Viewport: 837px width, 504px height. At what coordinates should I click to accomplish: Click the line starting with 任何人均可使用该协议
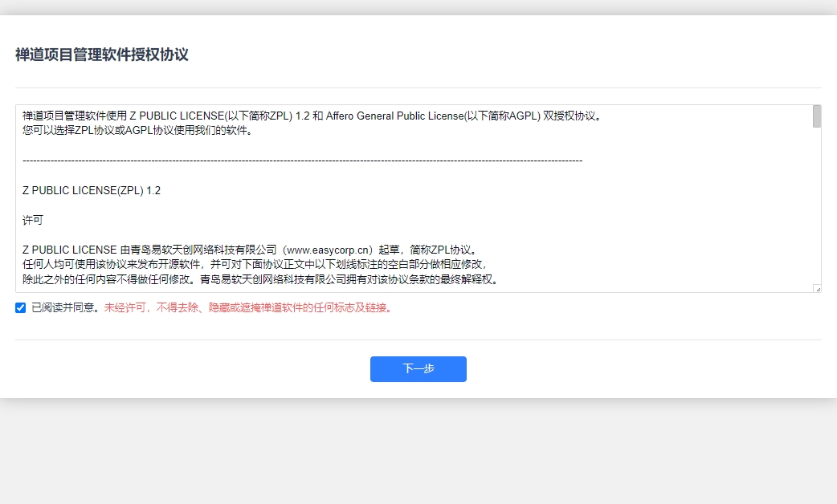coord(254,264)
